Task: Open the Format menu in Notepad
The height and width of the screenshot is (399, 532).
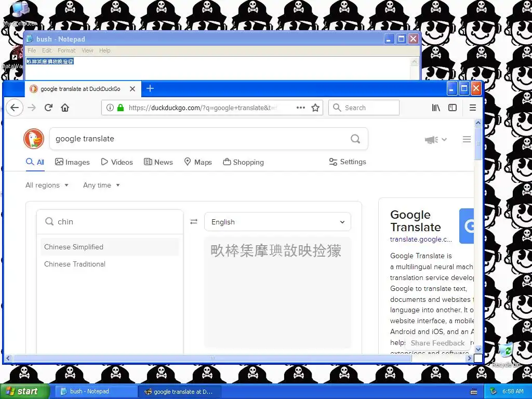Action: pos(66,50)
